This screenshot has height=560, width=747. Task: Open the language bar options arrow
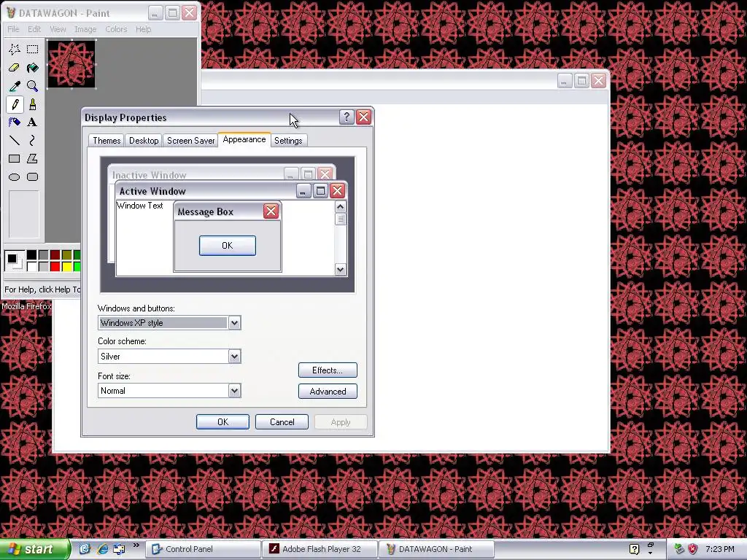[x=650, y=553]
